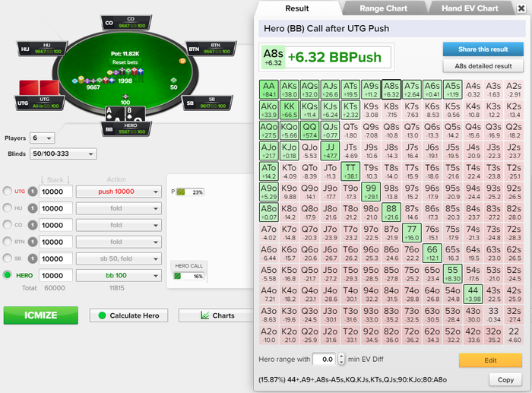This screenshot has height=393, width=532.
Task: Select the KK cell in range chart
Action: click(x=289, y=109)
